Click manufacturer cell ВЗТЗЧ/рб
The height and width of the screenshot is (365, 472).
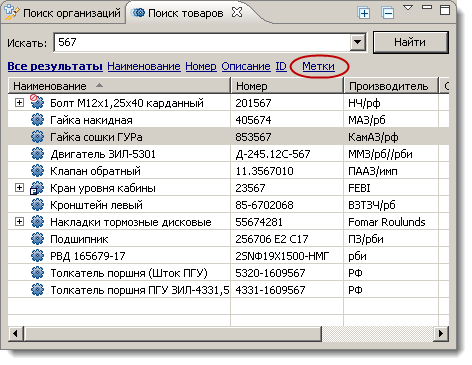pyautogui.click(x=372, y=205)
